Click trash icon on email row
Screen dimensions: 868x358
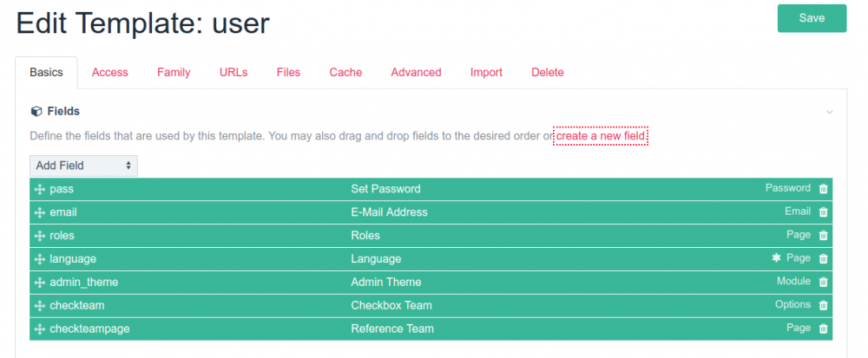pyautogui.click(x=823, y=212)
